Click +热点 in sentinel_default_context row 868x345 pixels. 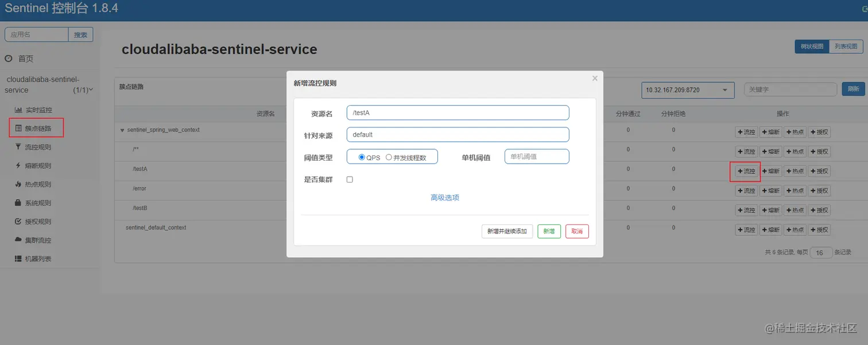(795, 230)
